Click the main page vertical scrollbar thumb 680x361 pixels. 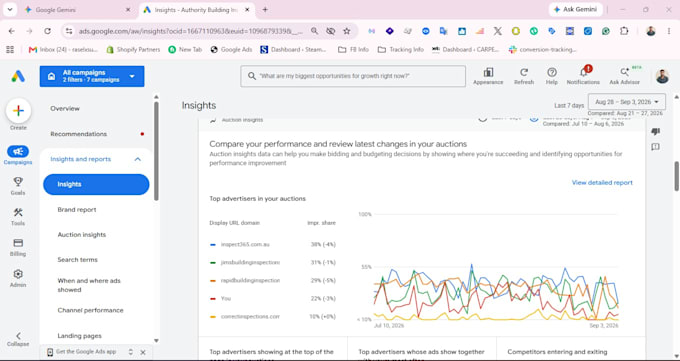[x=677, y=176]
